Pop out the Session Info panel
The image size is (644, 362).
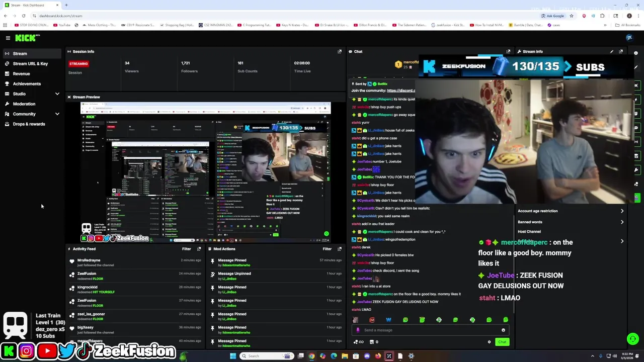[x=340, y=51]
